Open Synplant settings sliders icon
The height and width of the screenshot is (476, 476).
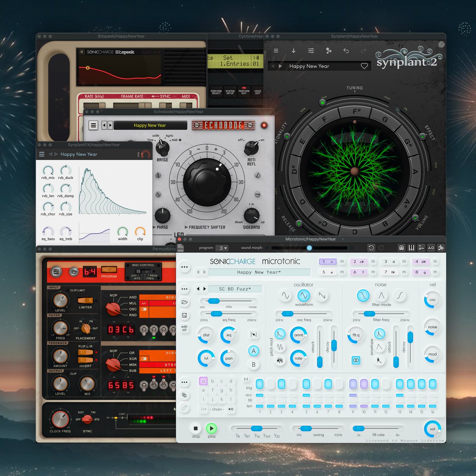point(311,51)
